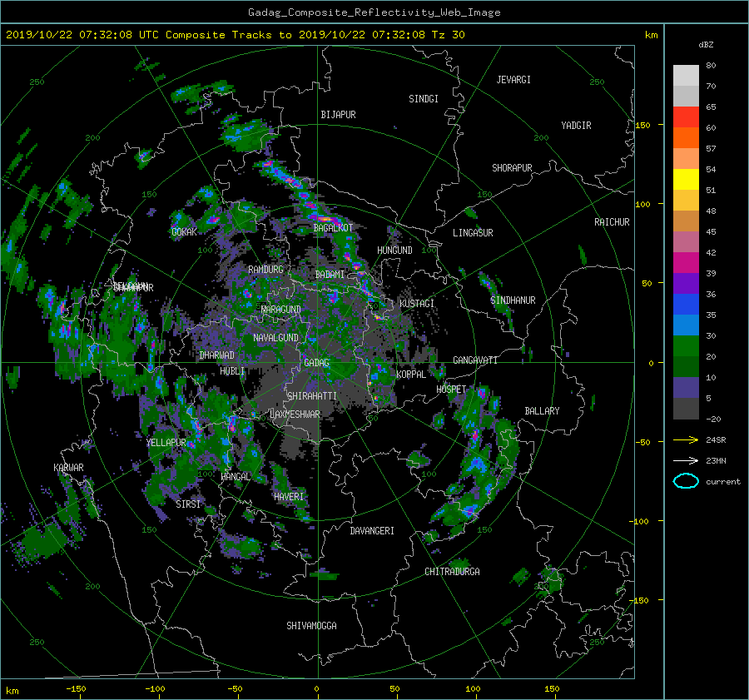Select the yellow 51 dBZ color swatch
The width and height of the screenshot is (749, 700).
point(686,180)
